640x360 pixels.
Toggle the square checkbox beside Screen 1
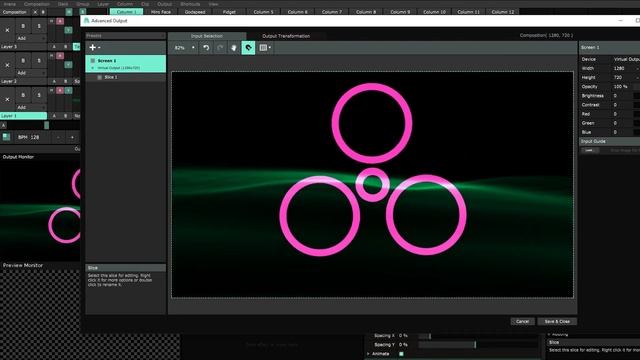tap(93, 60)
